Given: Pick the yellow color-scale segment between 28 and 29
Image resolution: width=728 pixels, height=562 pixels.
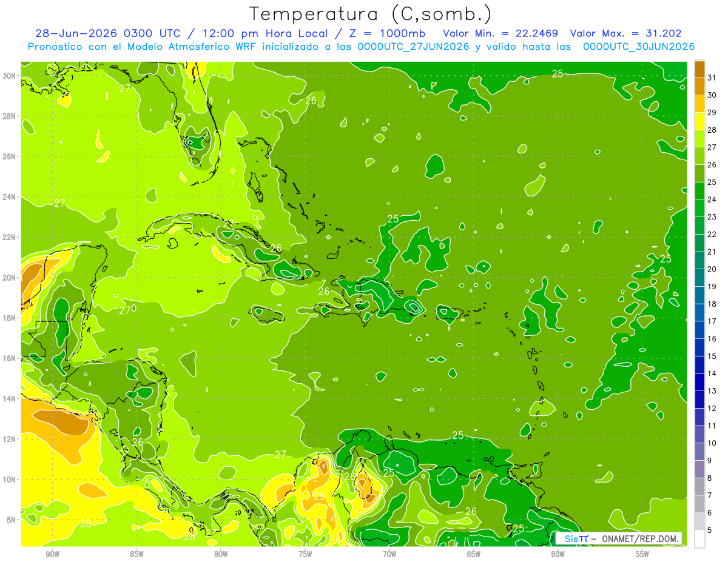Looking at the screenshot, I should pos(699,121).
